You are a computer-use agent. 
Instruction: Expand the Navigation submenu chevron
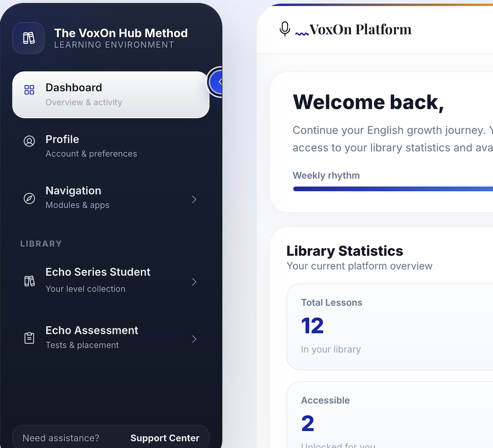[194, 199]
